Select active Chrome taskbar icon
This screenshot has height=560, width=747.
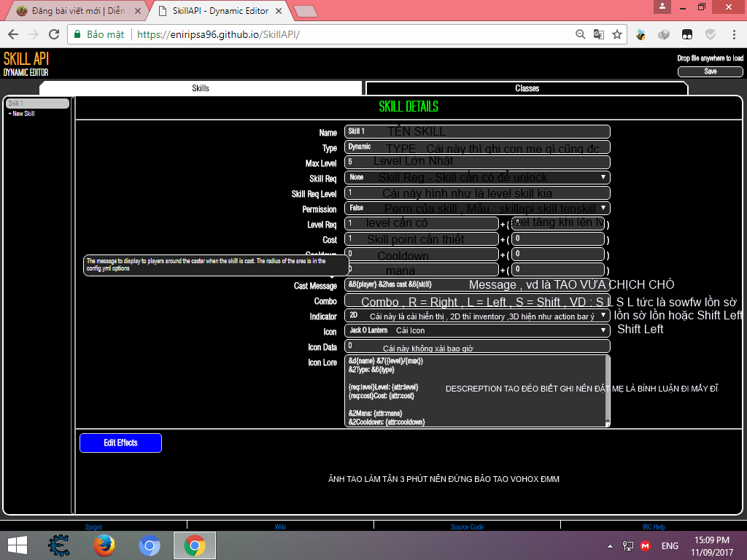coord(194,545)
